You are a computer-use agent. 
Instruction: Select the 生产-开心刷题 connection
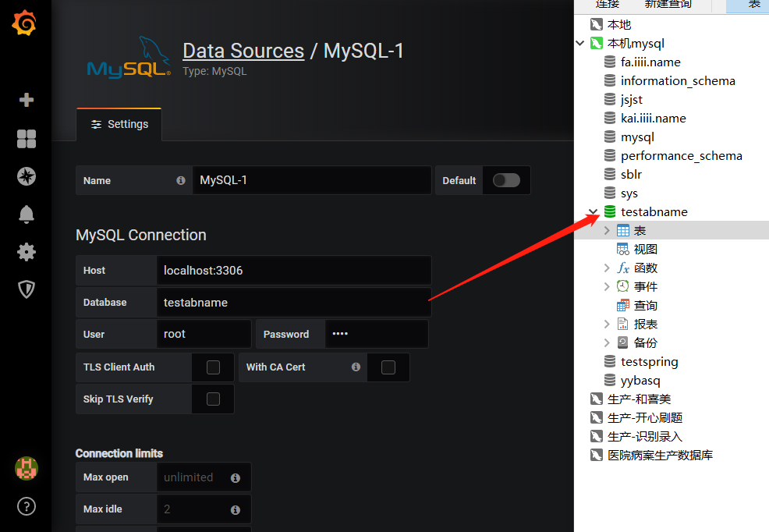tap(645, 418)
